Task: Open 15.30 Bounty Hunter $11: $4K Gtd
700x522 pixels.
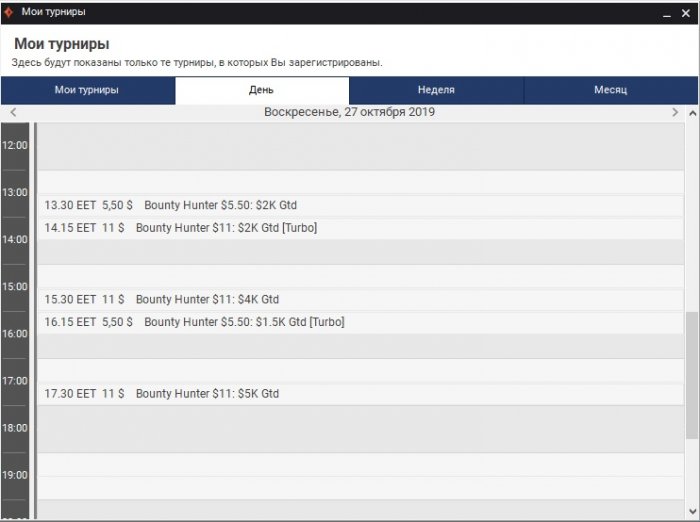Action: [x=361, y=300]
